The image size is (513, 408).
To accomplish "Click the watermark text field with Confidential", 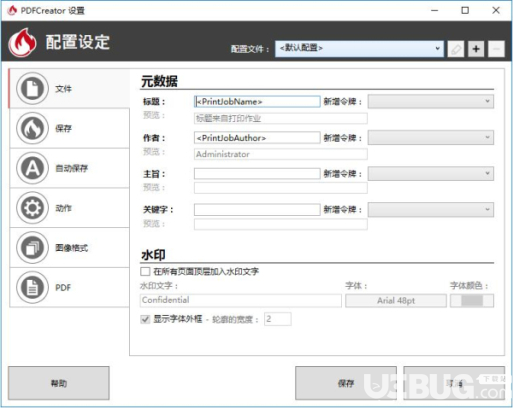I will point(241,300).
